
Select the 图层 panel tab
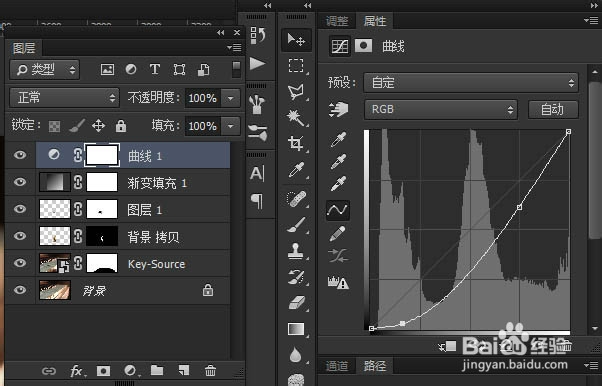[24, 48]
